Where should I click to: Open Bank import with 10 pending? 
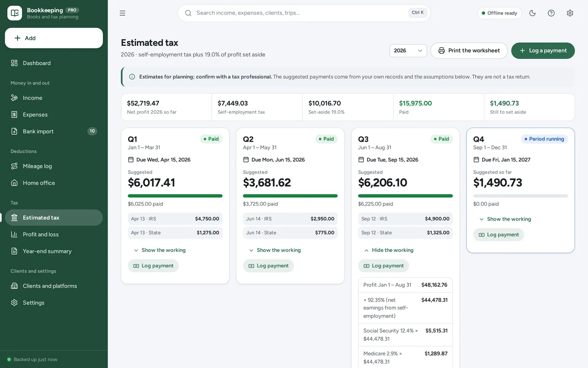pyautogui.click(x=54, y=131)
